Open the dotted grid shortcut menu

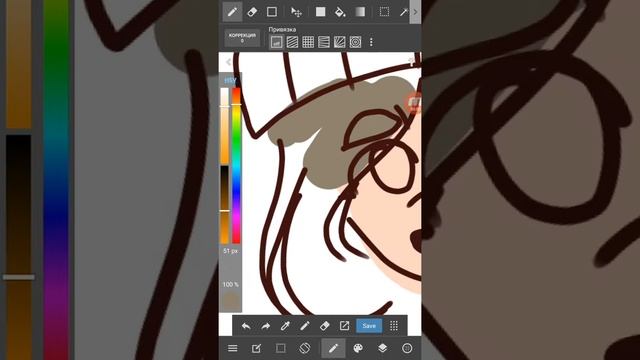394,326
